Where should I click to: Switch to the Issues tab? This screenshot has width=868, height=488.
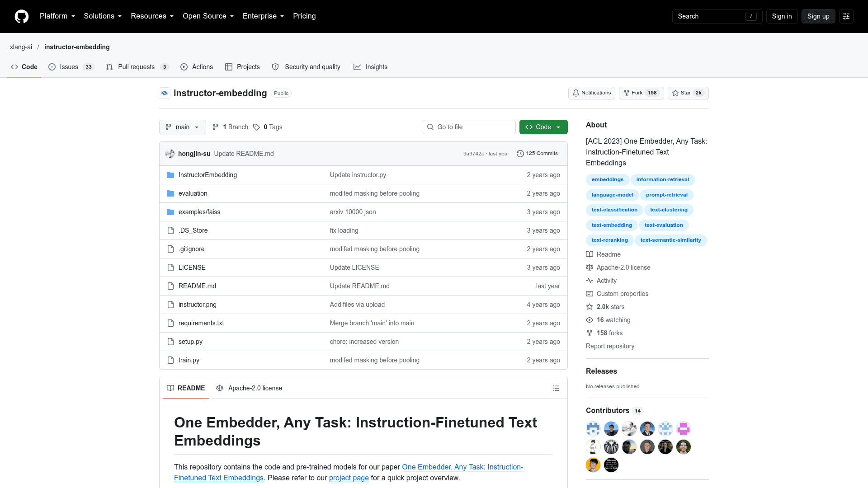tap(71, 67)
